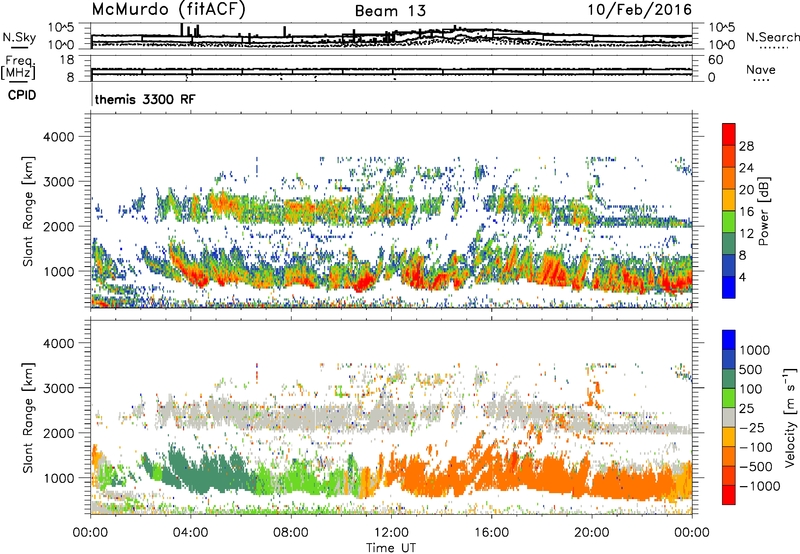Select the 28 label on Power colorbar

(x=746, y=146)
